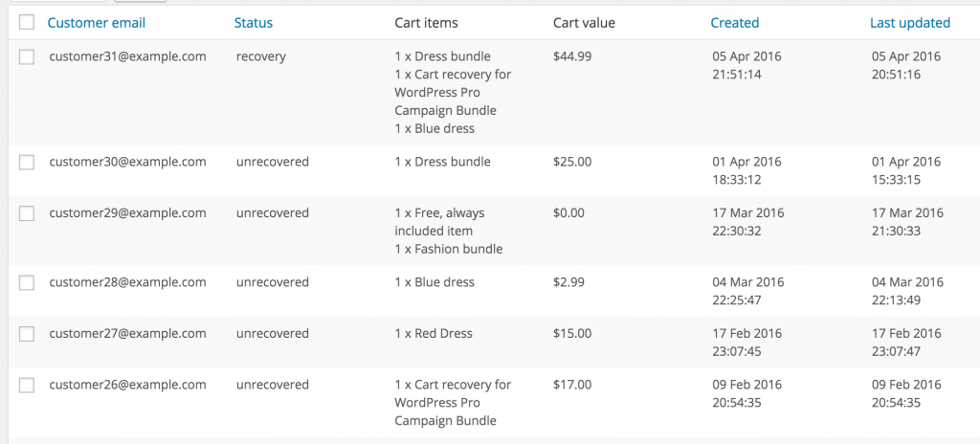Click the 'recovery' status text
This screenshot has width=980, height=444.
(260, 56)
